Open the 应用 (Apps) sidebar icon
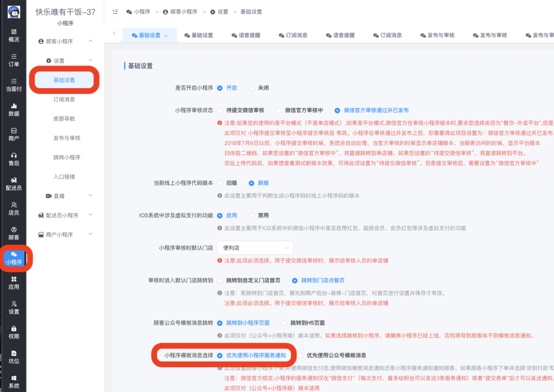 (12, 284)
